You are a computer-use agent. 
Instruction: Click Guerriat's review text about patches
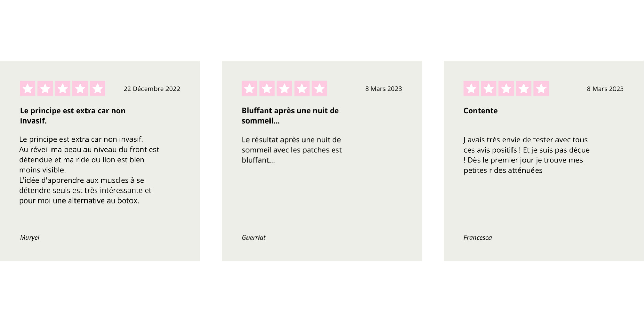[291, 150]
